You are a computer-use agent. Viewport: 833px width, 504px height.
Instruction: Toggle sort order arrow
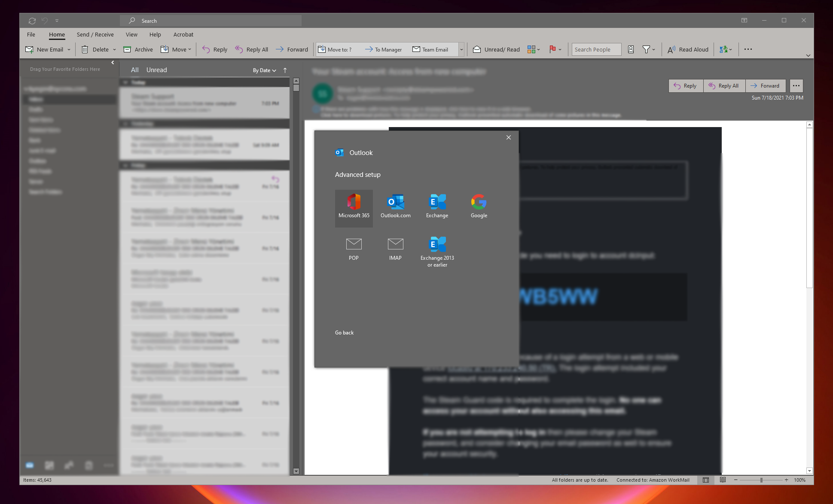[285, 70]
